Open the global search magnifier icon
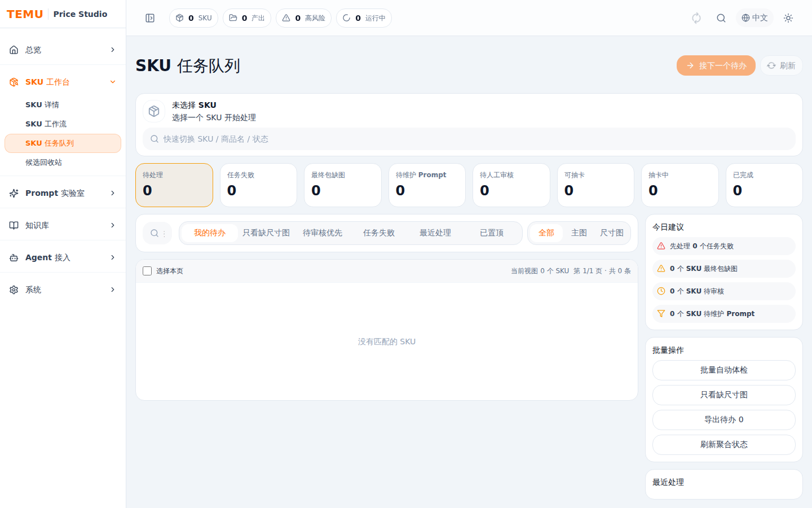This screenshot has height=508, width=812. coord(721,18)
